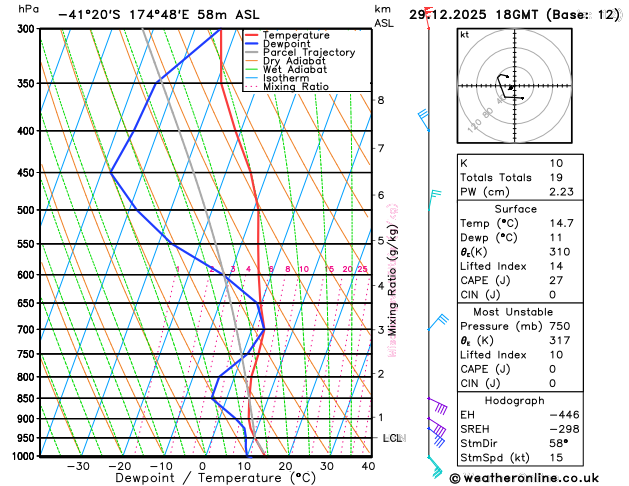Click the blue wind barb at 400 hPa

coord(424,119)
